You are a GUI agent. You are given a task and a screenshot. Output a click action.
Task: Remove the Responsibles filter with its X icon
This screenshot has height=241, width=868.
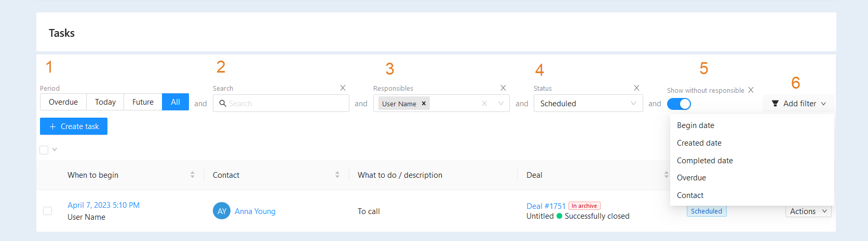tap(503, 88)
